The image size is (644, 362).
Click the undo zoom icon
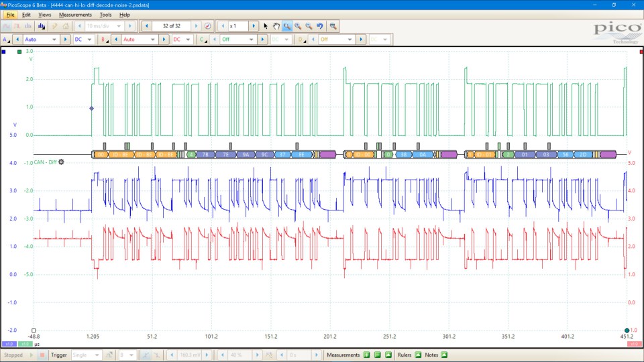pyautogui.click(x=320, y=26)
